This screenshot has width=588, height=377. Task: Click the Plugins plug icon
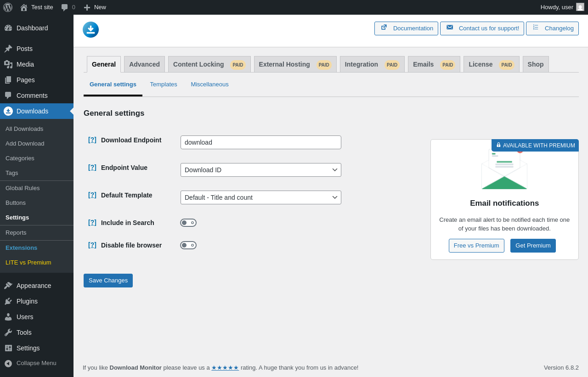8,301
